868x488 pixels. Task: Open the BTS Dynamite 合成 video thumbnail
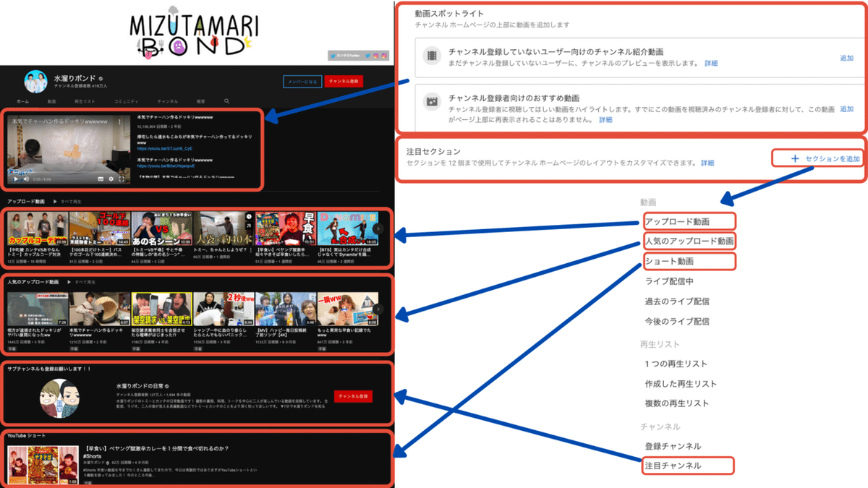tap(349, 229)
